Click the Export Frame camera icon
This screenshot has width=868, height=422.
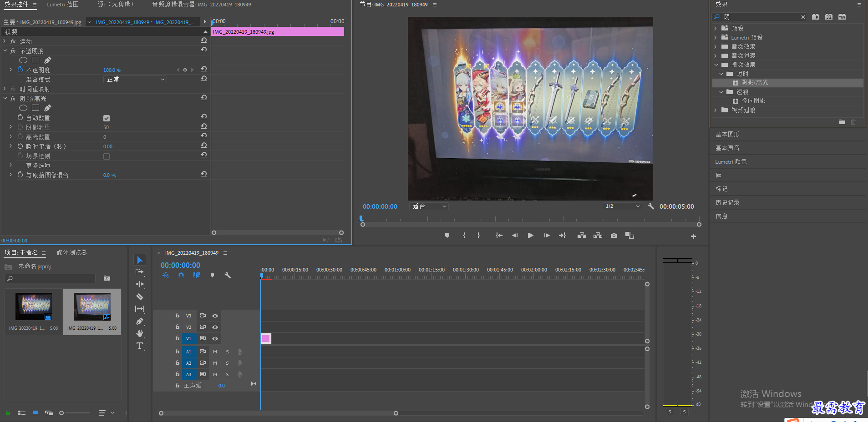[614, 236]
